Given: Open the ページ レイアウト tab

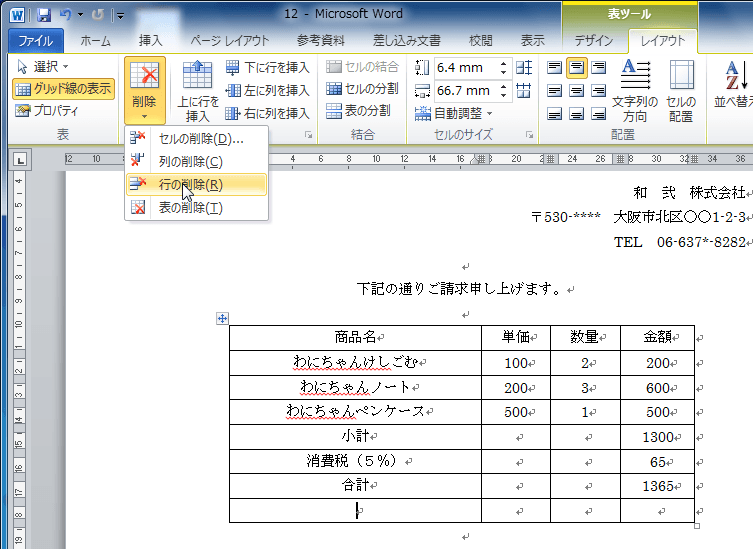Looking at the screenshot, I should click(x=230, y=41).
